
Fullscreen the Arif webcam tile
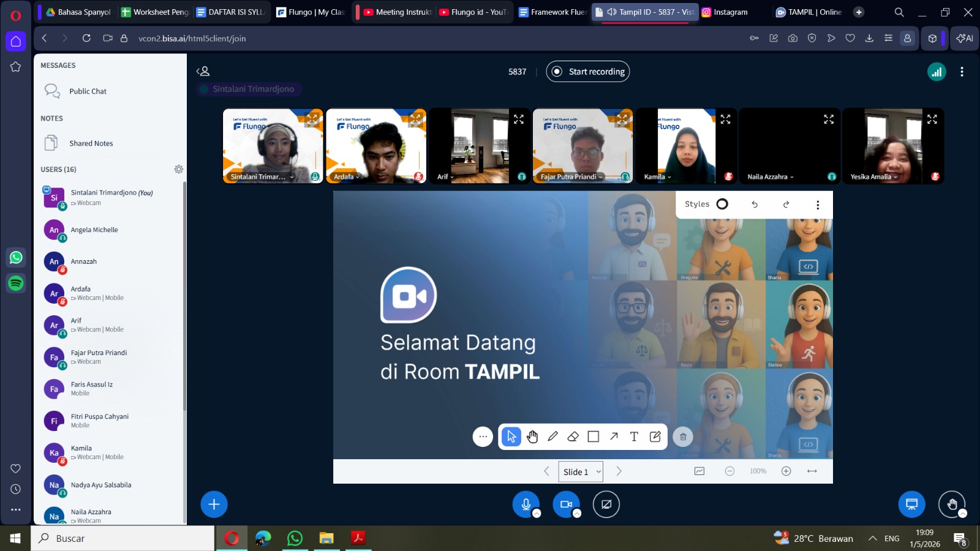point(519,119)
